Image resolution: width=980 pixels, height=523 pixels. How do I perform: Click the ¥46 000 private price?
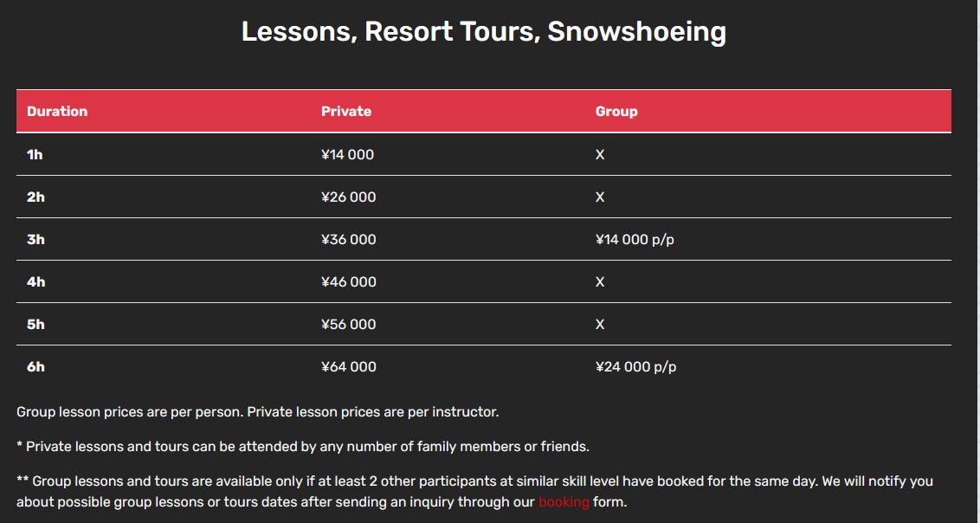point(349,281)
